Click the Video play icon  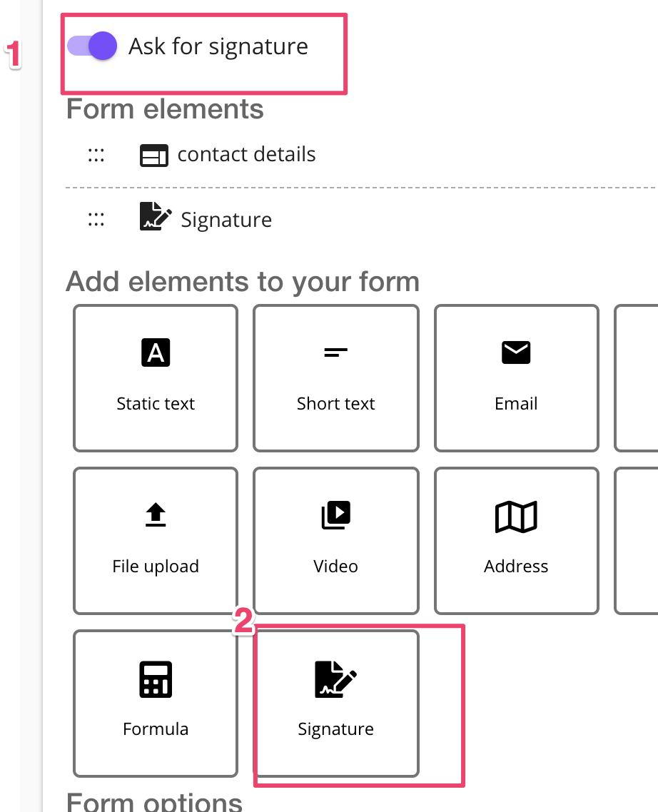(x=335, y=514)
